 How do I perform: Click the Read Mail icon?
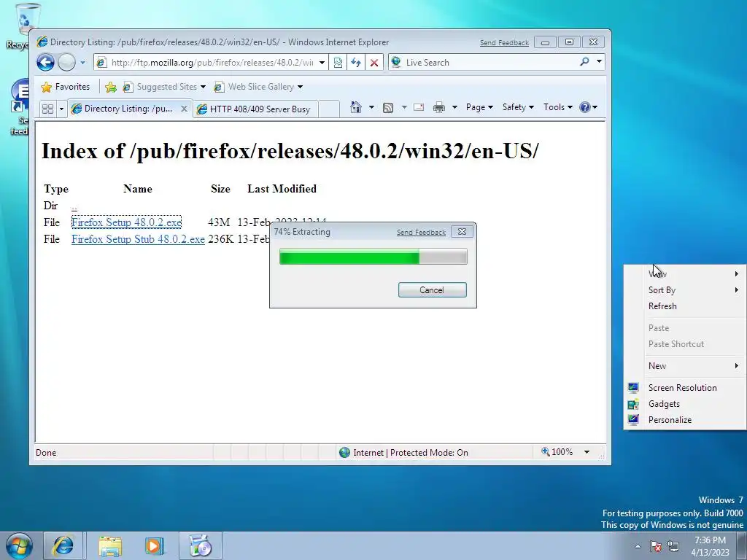(x=419, y=107)
